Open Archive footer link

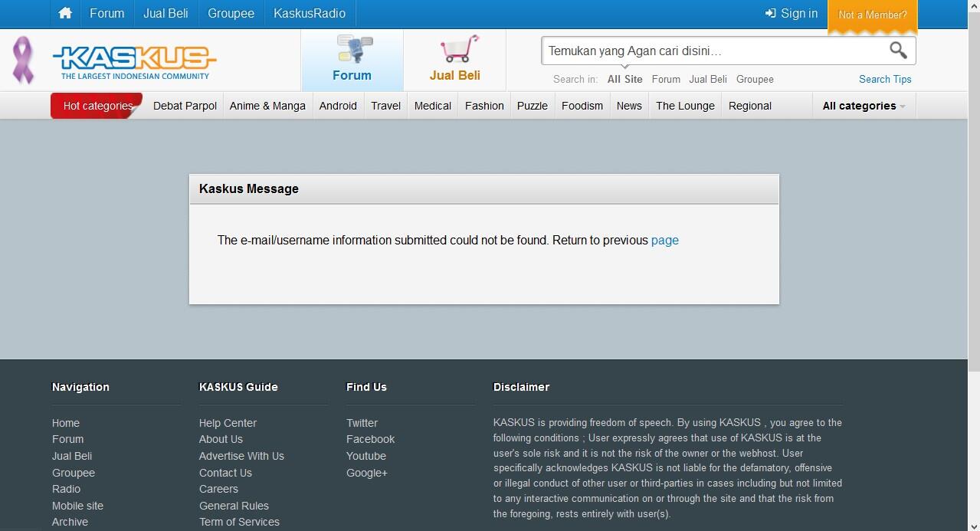click(x=70, y=522)
